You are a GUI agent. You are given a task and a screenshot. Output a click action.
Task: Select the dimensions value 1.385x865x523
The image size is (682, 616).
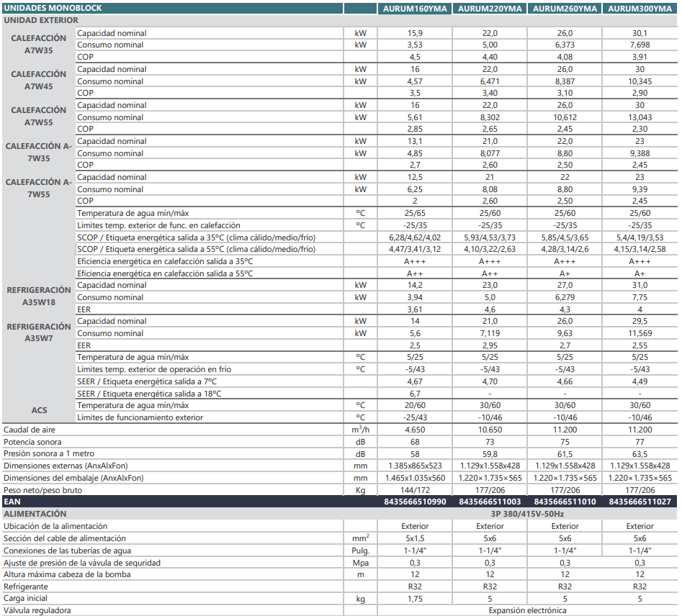(x=415, y=466)
